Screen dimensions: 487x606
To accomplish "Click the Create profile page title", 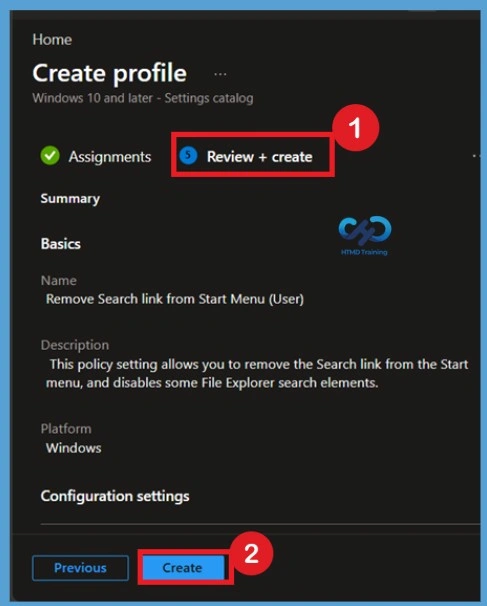I will click(x=110, y=73).
